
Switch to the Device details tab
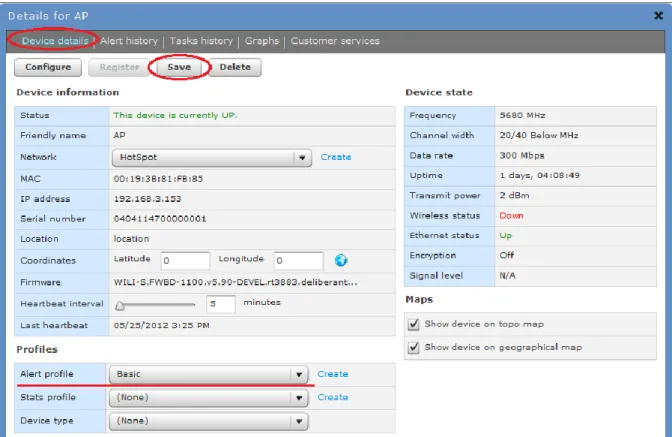click(x=55, y=41)
